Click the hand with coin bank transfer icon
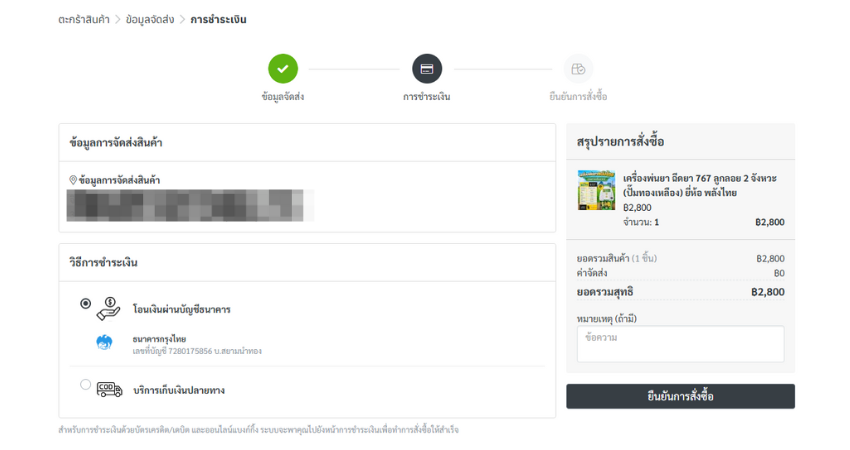 tap(108, 309)
